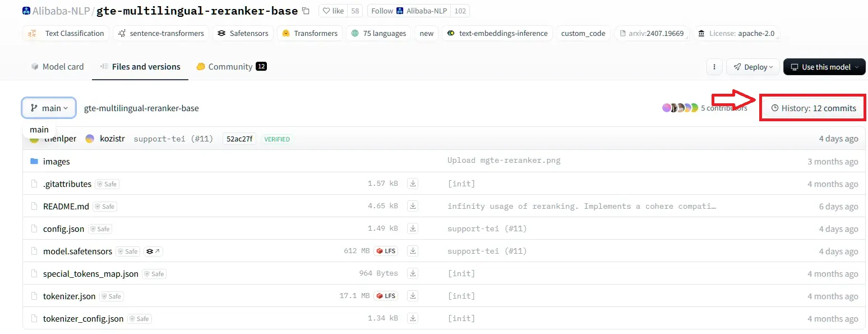Click the images folder icon

pos(34,161)
